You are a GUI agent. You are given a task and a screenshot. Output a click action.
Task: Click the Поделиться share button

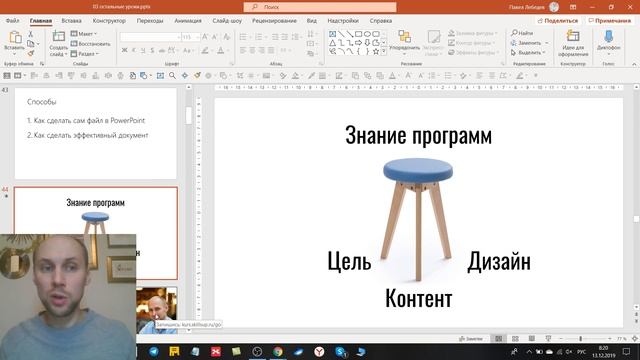click(x=558, y=20)
